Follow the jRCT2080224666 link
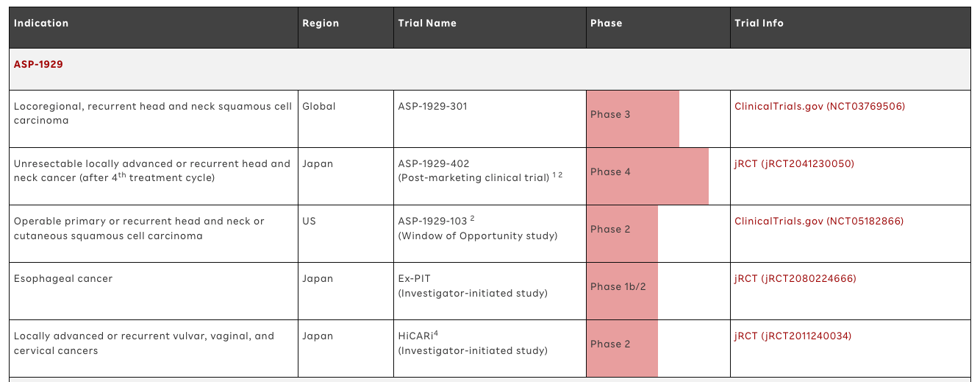Image resolution: width=980 pixels, height=382 pixels. click(795, 279)
